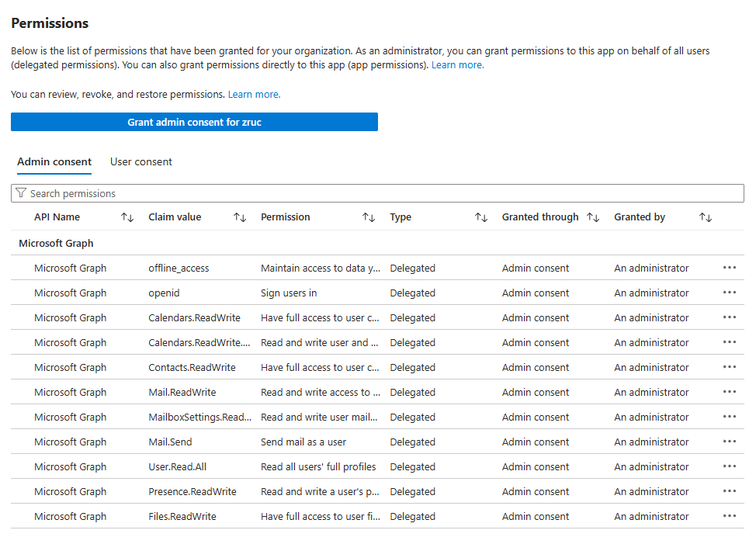Sort by Granted through column
The image size is (756, 544).
[593, 217]
